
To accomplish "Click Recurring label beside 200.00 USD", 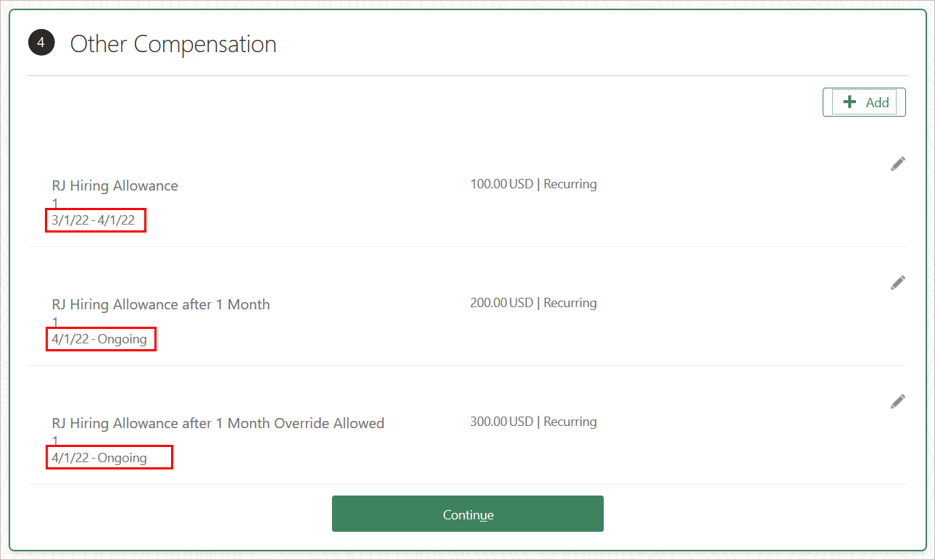I will click(570, 303).
